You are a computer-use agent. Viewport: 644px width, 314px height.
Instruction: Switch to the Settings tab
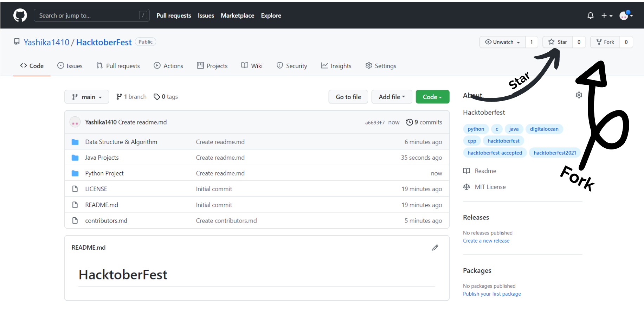[381, 66]
